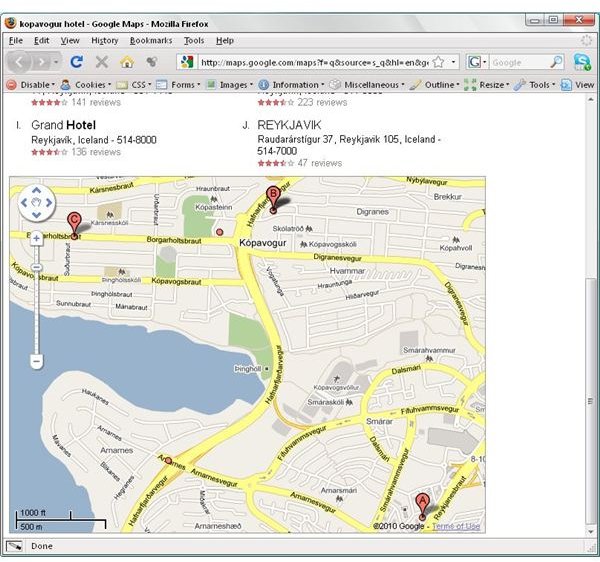
Task: Click the Stop loading X icon
Action: 102,62
